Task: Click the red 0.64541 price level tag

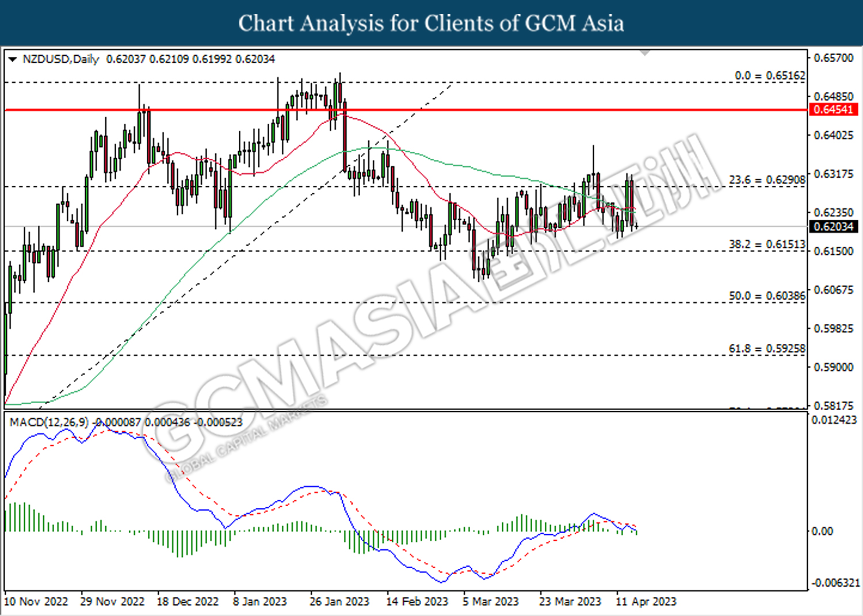Action: click(x=834, y=109)
